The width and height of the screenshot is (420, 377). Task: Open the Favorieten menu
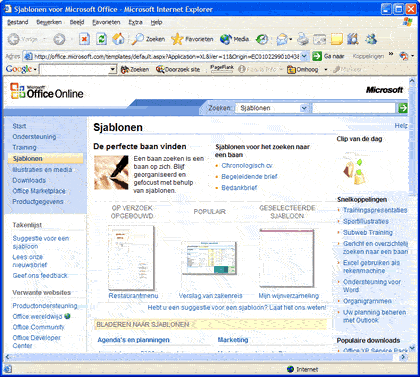pos(106,22)
